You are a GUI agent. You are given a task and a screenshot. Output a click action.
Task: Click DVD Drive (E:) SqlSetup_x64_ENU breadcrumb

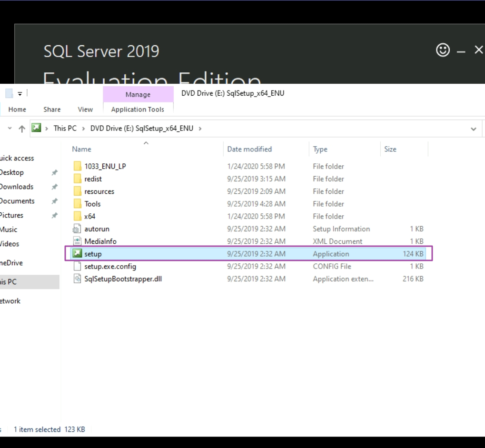point(142,129)
